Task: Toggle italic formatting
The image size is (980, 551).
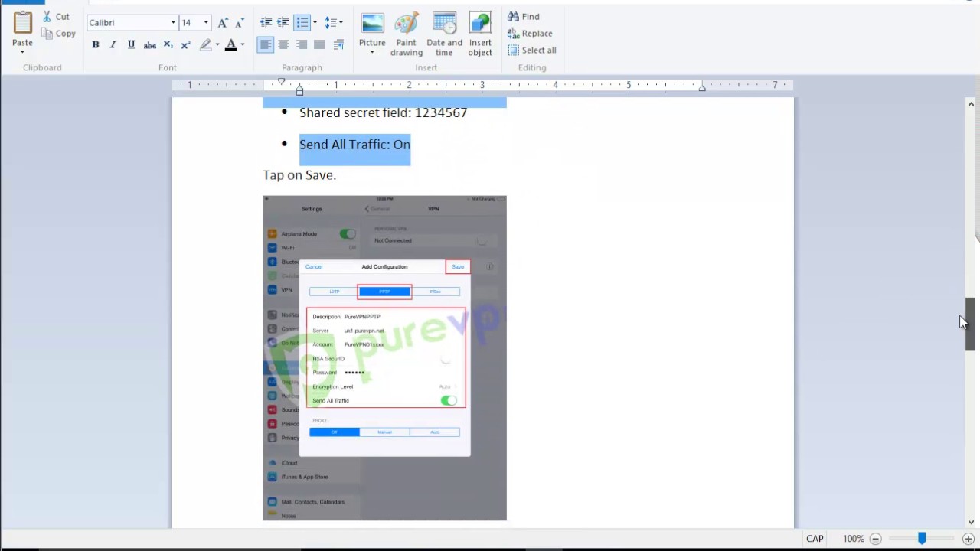Action: tap(113, 45)
